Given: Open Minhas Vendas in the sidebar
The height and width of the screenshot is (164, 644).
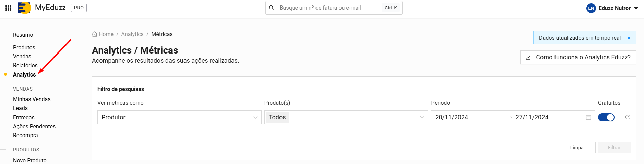Looking at the screenshot, I should coord(32,99).
